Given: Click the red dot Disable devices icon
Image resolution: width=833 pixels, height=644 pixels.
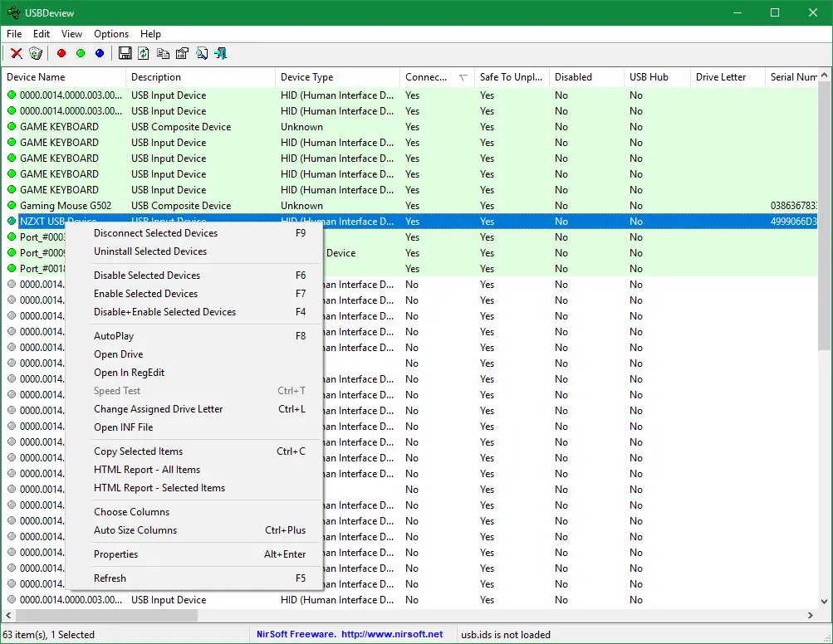Looking at the screenshot, I should pyautogui.click(x=61, y=54).
